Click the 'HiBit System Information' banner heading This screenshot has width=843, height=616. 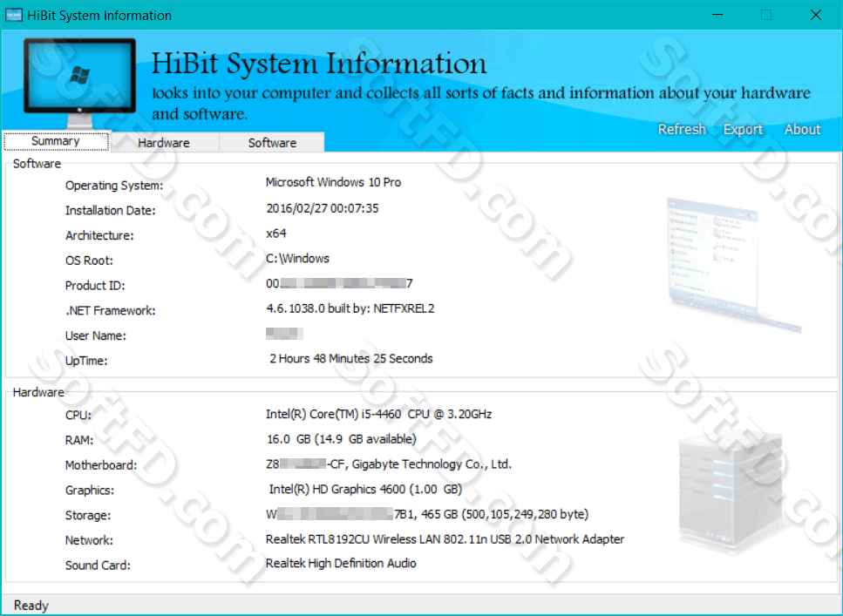[319, 64]
